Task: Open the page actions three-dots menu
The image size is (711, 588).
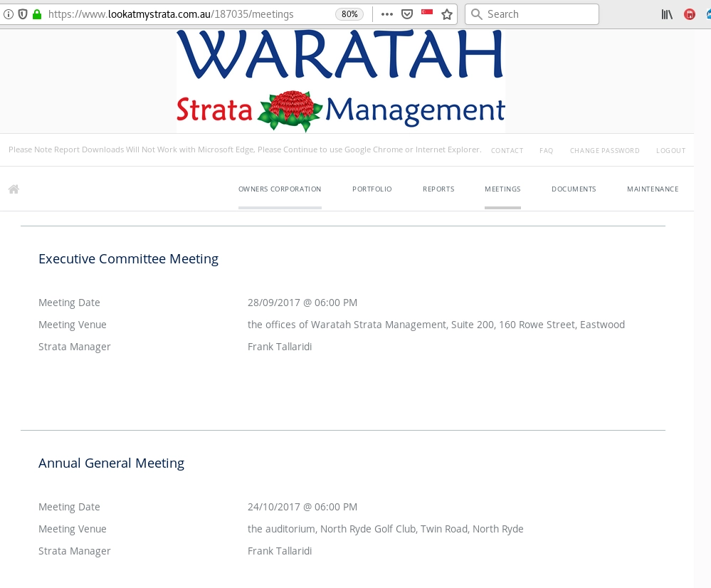Action: [x=386, y=14]
